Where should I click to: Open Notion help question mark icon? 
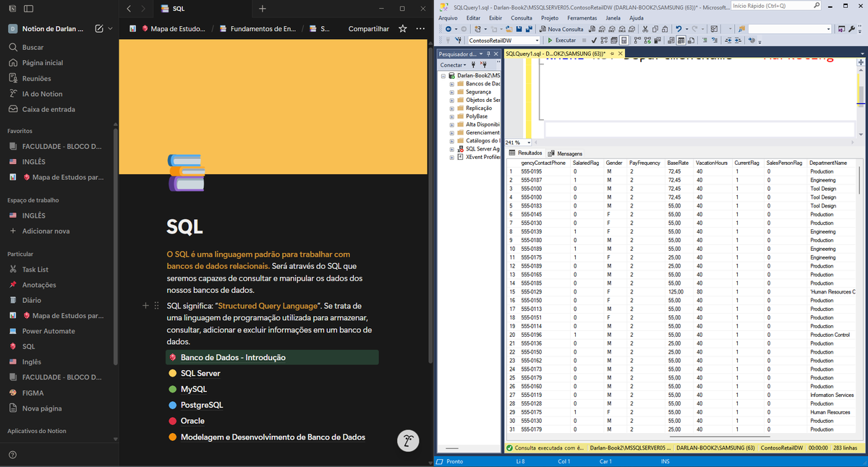click(x=12, y=455)
